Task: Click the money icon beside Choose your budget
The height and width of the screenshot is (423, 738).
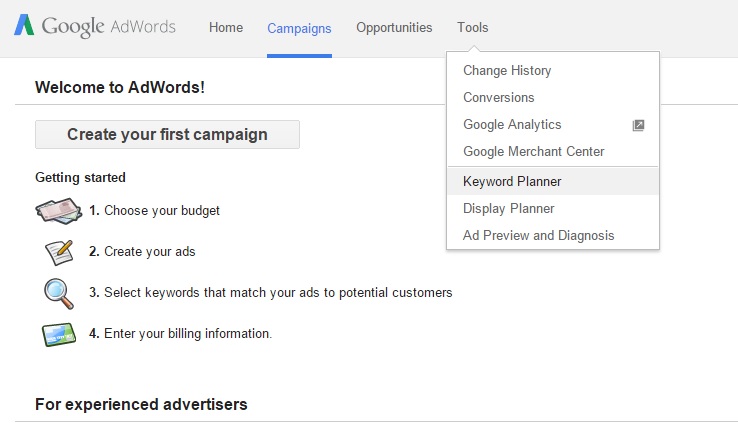Action: point(58,211)
